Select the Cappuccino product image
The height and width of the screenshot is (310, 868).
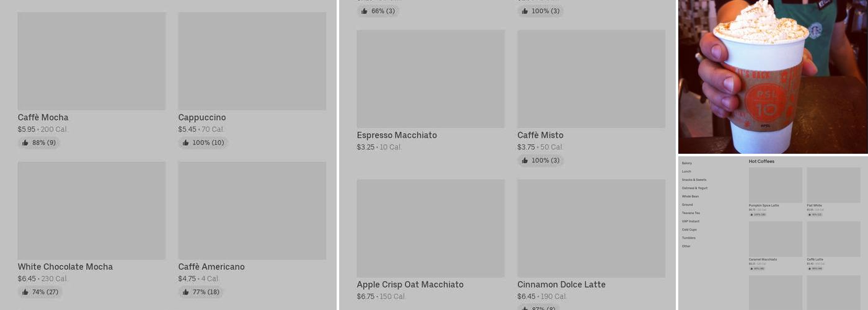[x=252, y=61]
